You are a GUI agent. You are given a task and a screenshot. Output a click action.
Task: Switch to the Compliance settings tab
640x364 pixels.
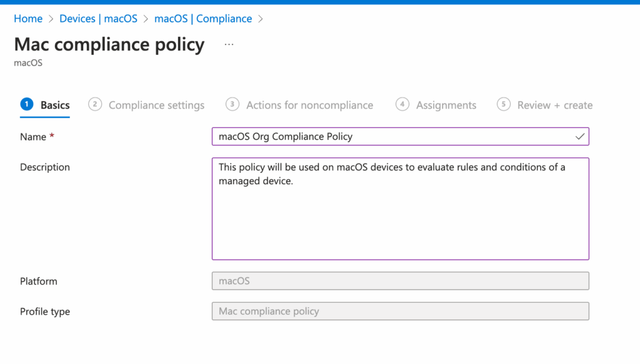click(156, 105)
